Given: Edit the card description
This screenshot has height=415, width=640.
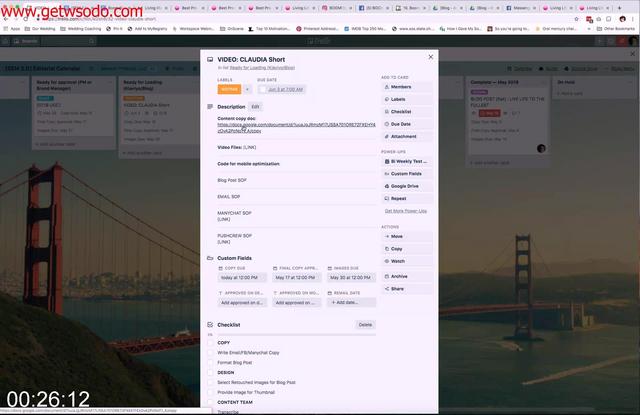Looking at the screenshot, I should pos(255,107).
